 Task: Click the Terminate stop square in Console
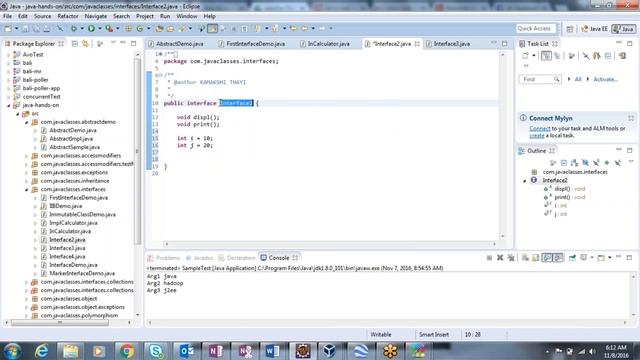click(489, 258)
